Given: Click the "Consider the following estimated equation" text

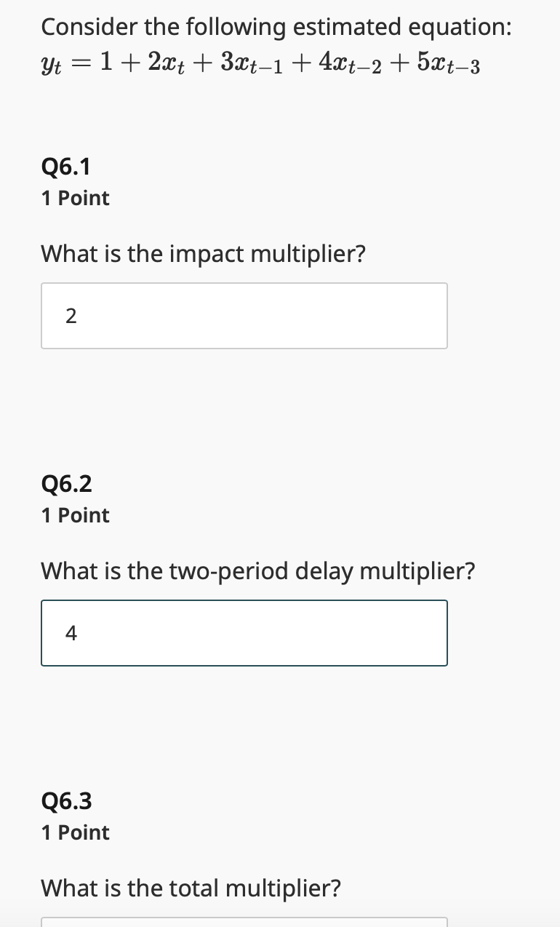Looking at the screenshot, I should [276, 26].
